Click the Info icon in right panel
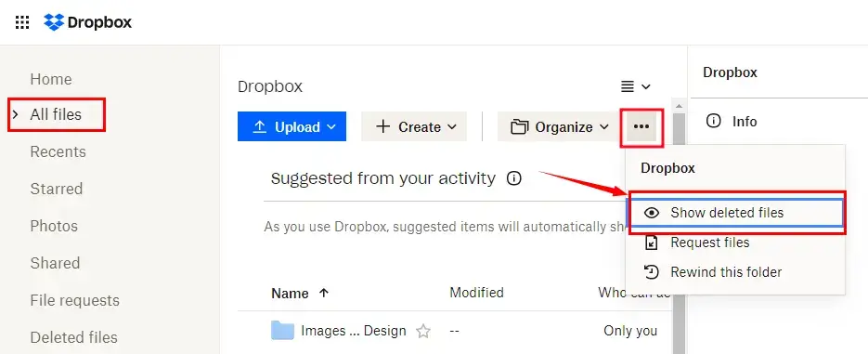868x354 pixels. point(714,121)
